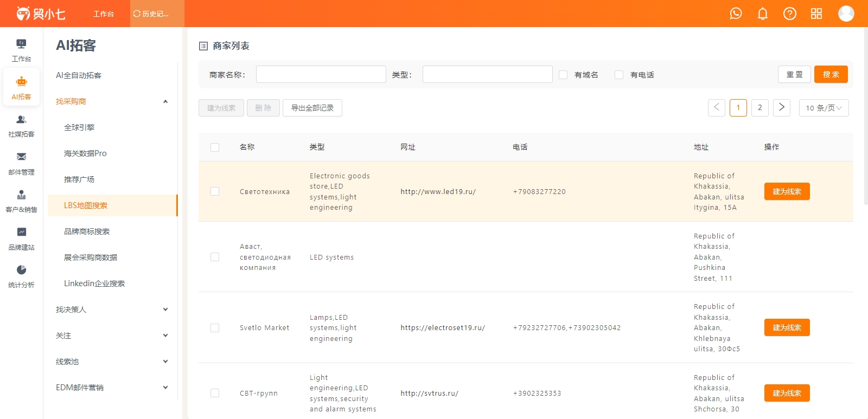The height and width of the screenshot is (419, 868).
Task: Go to the previous page arrow
Action: click(717, 108)
